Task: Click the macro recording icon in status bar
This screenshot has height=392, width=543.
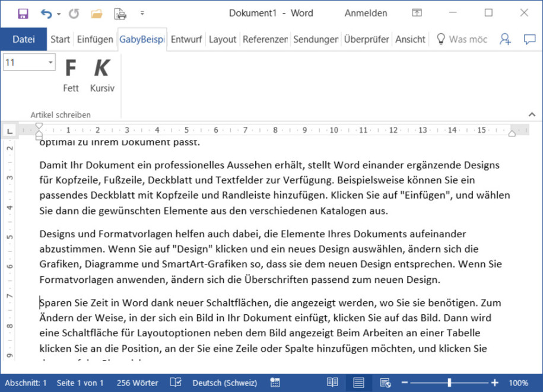Action: (275, 383)
